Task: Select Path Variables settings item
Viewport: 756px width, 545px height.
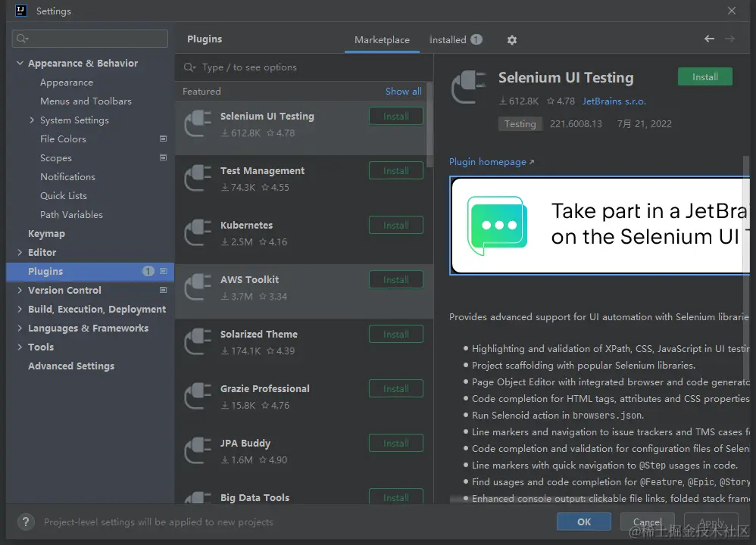Action: coord(71,215)
